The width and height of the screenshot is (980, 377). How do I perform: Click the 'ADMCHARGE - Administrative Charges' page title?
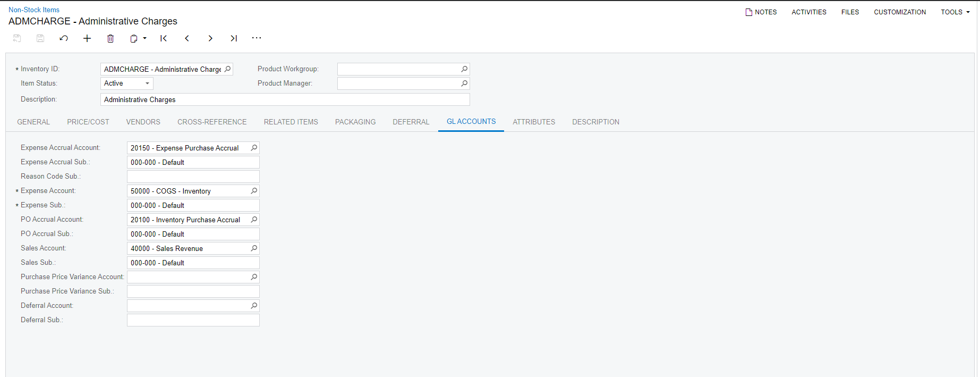(93, 21)
